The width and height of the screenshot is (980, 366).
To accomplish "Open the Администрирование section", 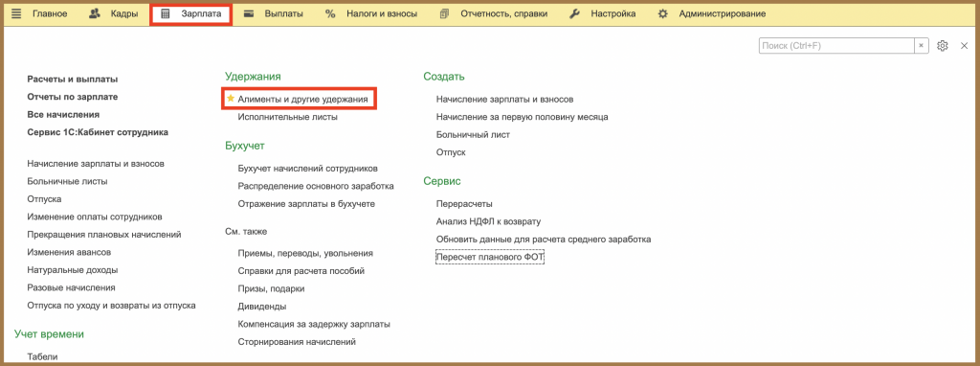I will click(723, 13).
